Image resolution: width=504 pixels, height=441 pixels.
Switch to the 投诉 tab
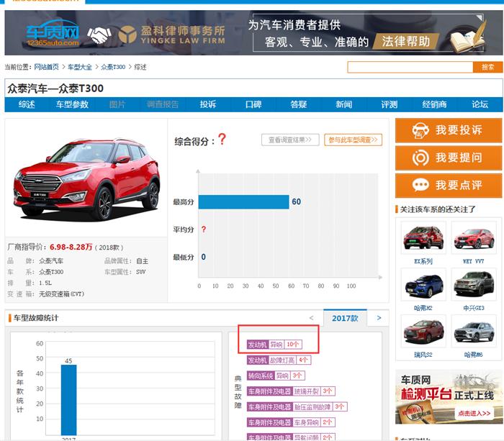(x=208, y=104)
